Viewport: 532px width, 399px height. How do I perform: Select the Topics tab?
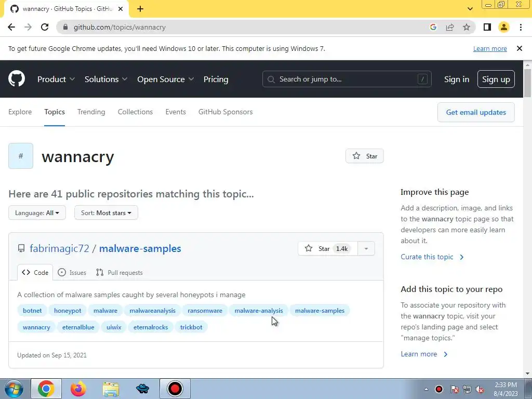54,112
